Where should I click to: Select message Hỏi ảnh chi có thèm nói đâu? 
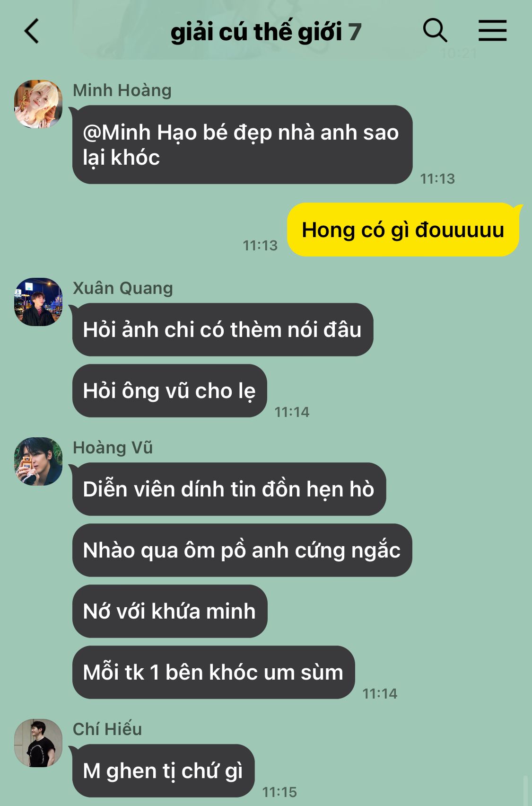[223, 329]
